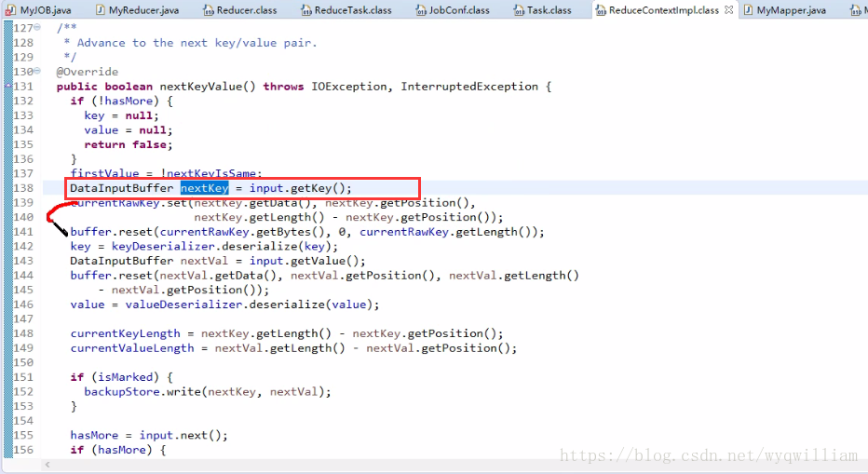Click the 'value = null;' line
The height and width of the screenshot is (474, 868).
129,130
